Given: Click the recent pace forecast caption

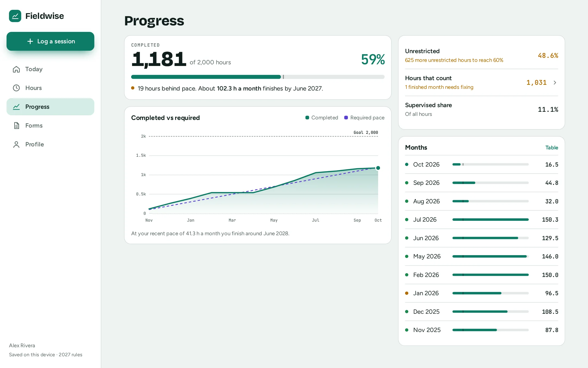Looking at the screenshot, I should click(210, 234).
